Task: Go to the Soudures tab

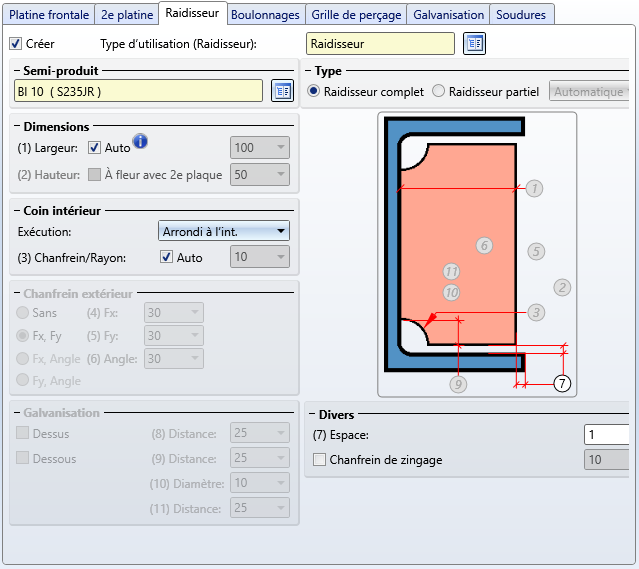Action: (x=521, y=15)
